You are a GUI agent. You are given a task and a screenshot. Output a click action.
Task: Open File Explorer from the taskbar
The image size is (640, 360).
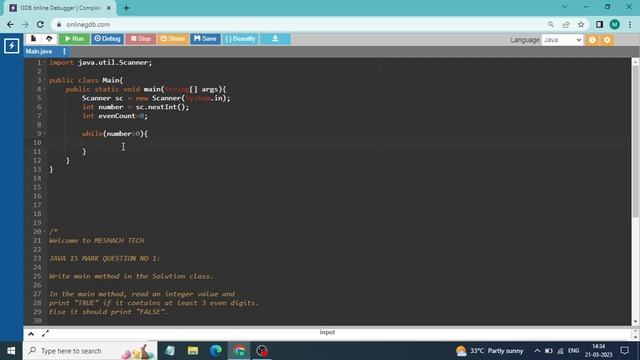coord(193,351)
